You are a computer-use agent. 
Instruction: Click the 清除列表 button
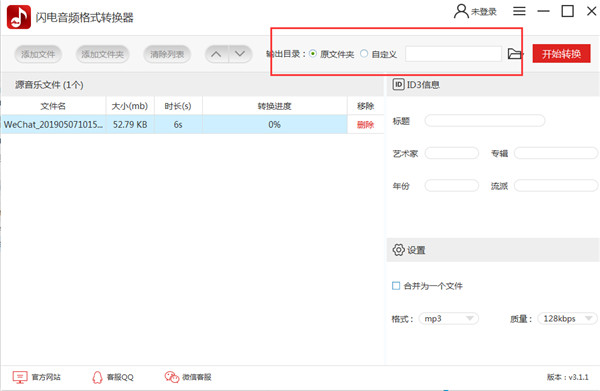167,54
